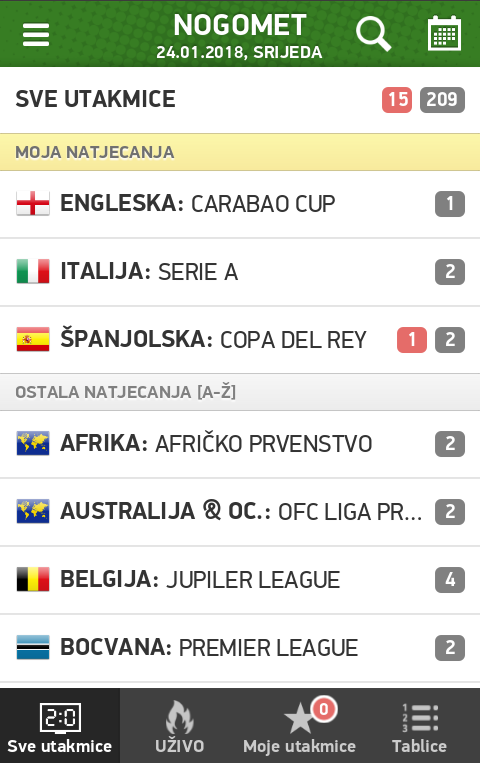Viewport: 480px width, 763px height.
Task: Click the red live count badge 15
Action: point(397,100)
